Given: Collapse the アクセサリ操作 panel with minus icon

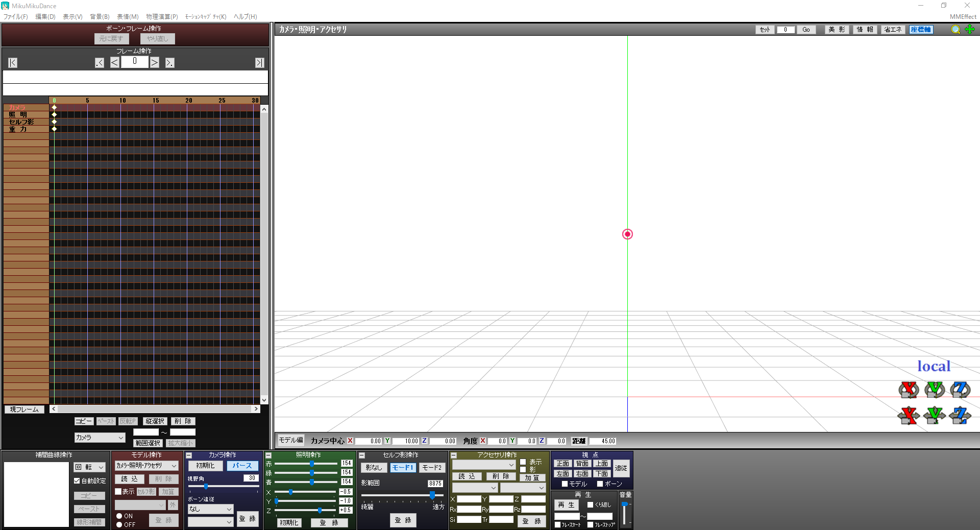Looking at the screenshot, I should [x=453, y=455].
